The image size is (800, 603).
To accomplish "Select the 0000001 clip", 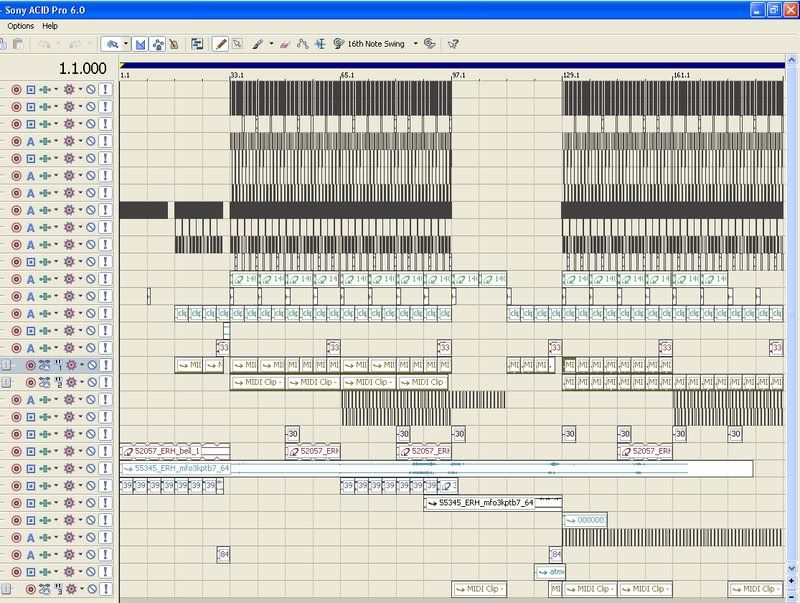I will (585, 520).
